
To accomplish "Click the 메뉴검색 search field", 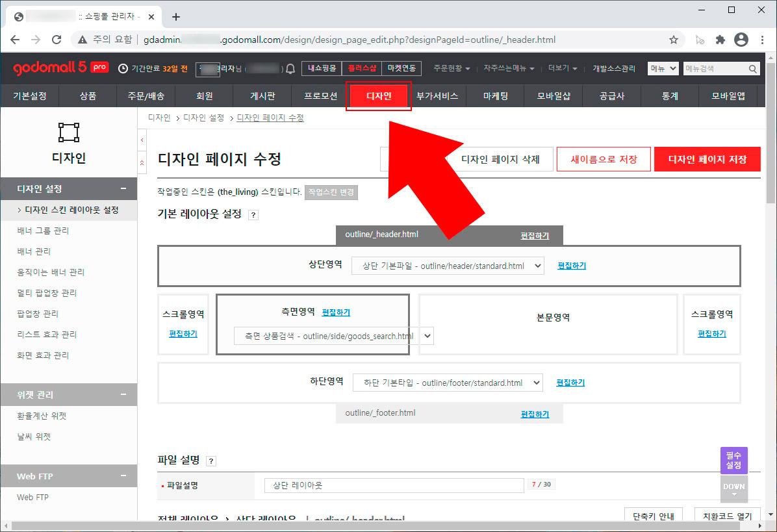I will click(715, 69).
